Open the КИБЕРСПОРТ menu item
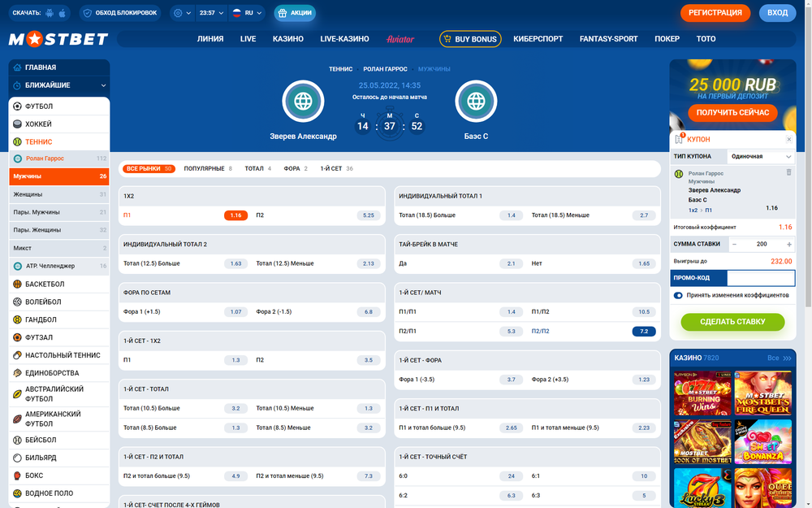 tap(538, 39)
